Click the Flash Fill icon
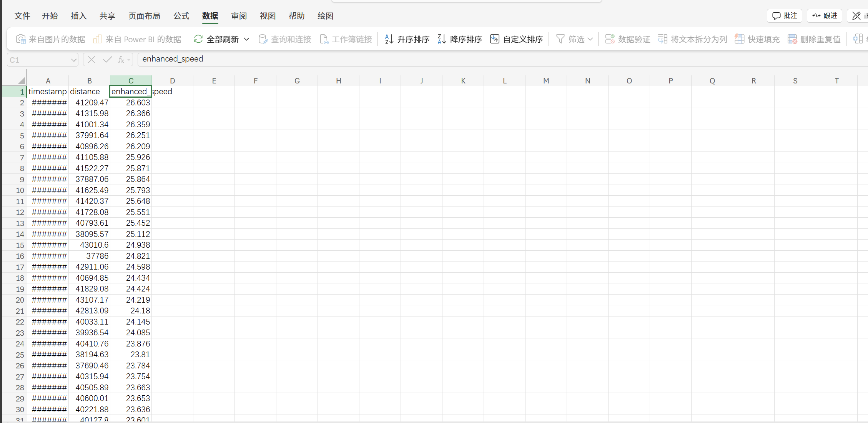The width and height of the screenshot is (868, 423). click(740, 39)
